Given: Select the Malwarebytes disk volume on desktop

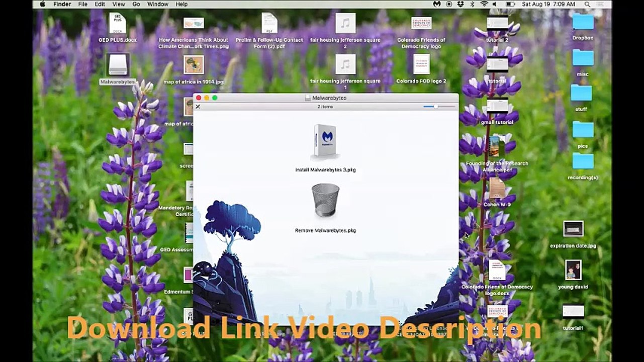Looking at the screenshot, I should point(118,65).
